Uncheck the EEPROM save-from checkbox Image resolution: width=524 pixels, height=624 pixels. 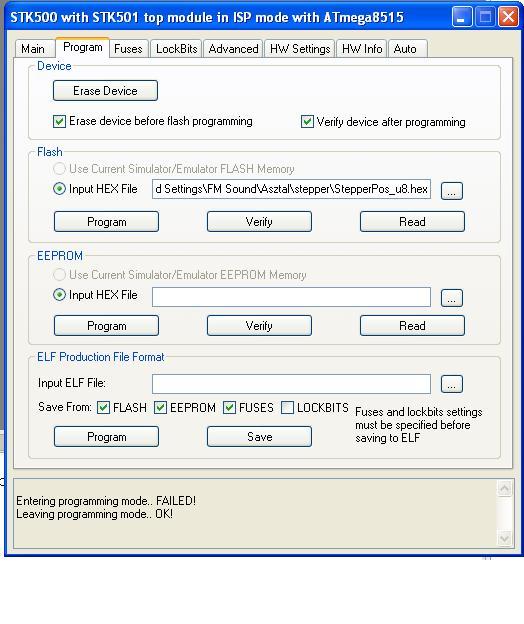pos(160,408)
